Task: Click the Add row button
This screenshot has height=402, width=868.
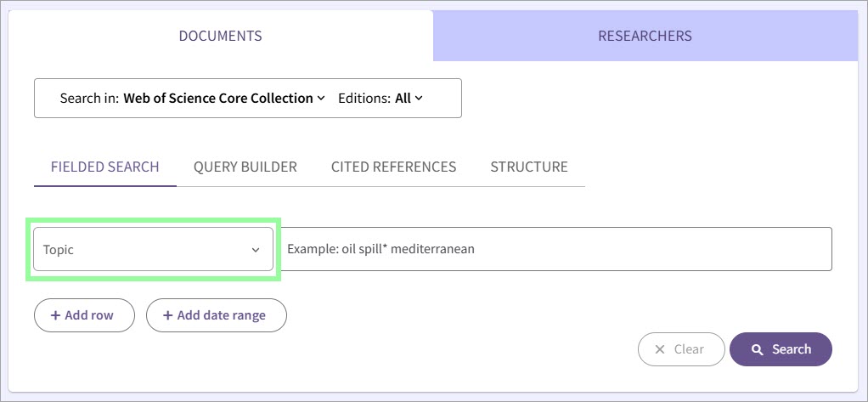Action: pyautogui.click(x=84, y=315)
